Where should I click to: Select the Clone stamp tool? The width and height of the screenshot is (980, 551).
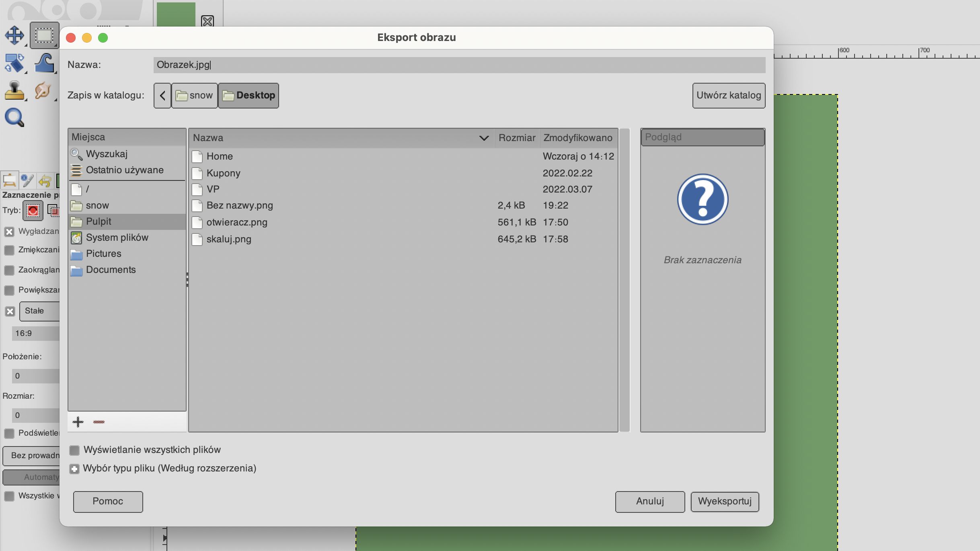(x=14, y=90)
